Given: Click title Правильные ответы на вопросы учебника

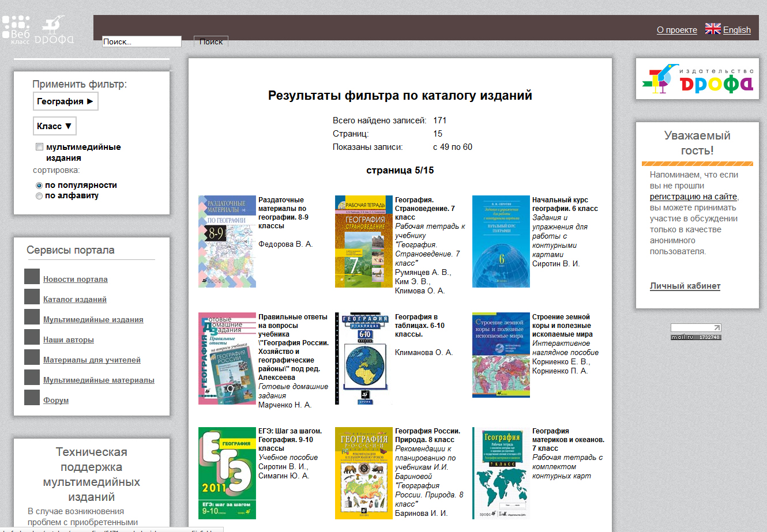Looking at the screenshot, I should [x=294, y=347].
